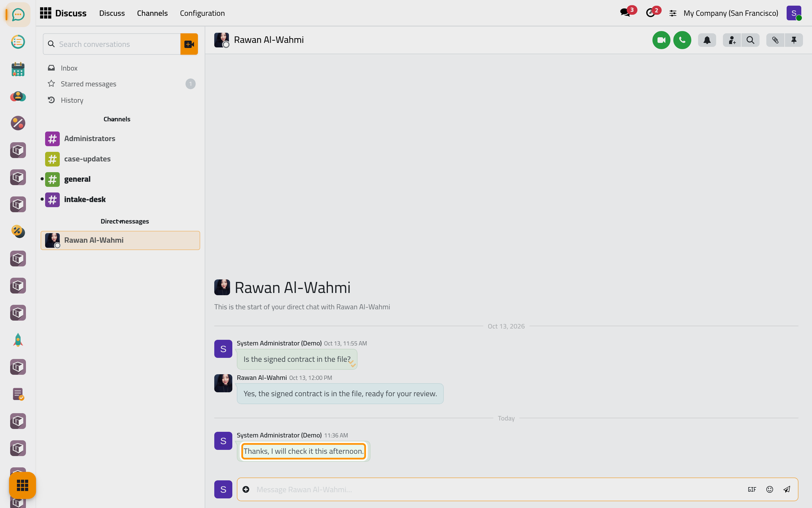
Task: Open notification settings bell icon
Action: [x=707, y=40]
